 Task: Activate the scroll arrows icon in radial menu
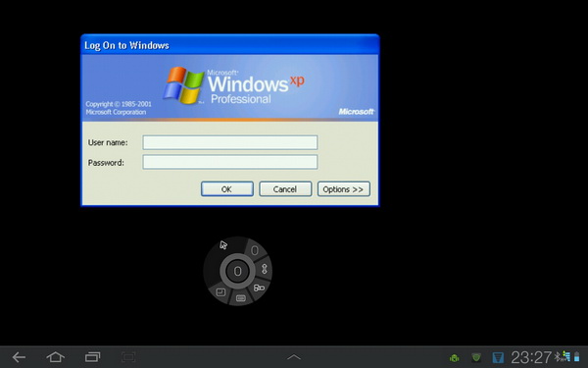point(264,269)
